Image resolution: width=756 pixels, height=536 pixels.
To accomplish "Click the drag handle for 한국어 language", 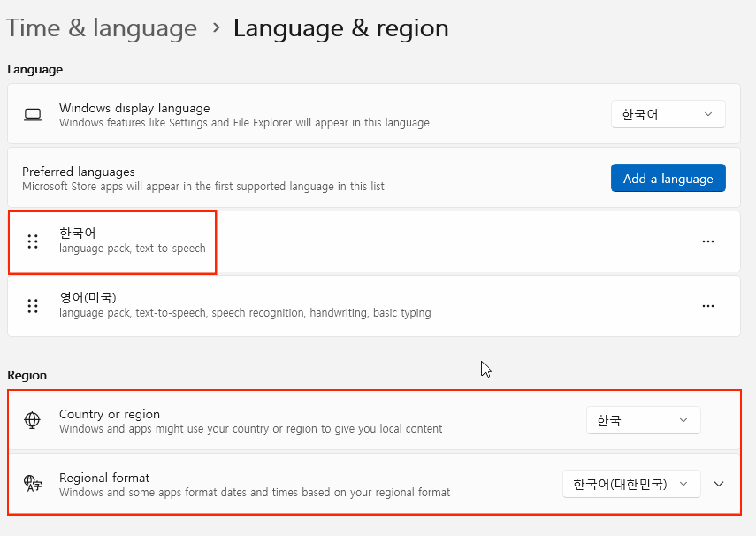I will (32, 241).
